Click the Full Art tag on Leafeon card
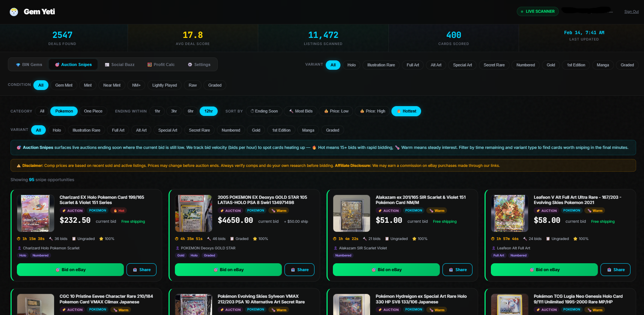Viewport: 644px width, 315px height. [x=499, y=255]
